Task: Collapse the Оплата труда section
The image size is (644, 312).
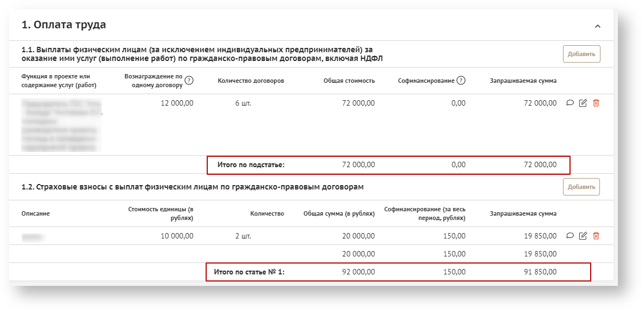Action: (598, 26)
